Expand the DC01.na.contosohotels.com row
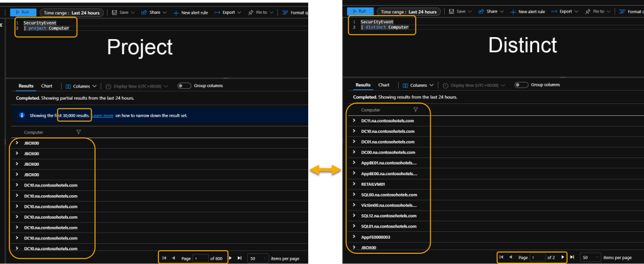Image resolution: width=644 pixels, height=264 pixels. tap(354, 142)
